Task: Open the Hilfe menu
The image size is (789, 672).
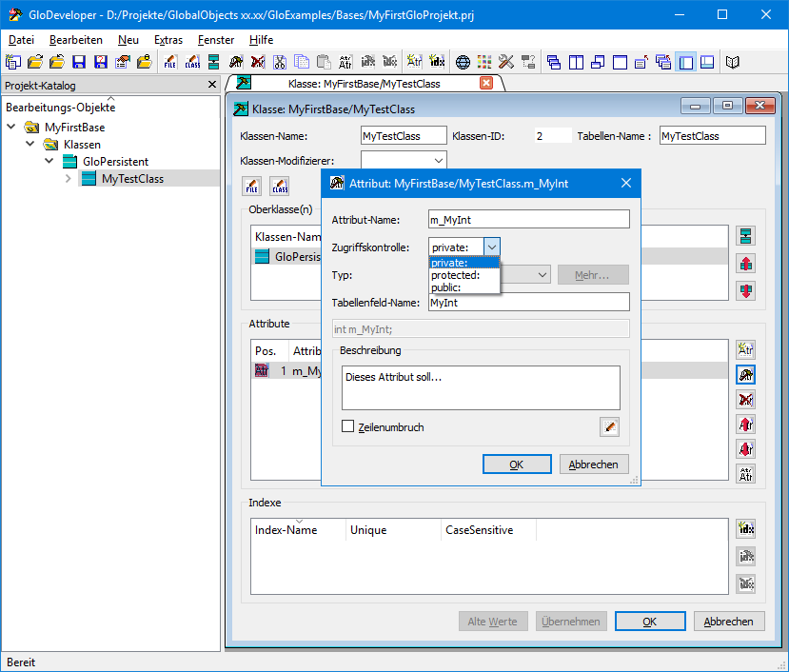Action: pyautogui.click(x=261, y=40)
